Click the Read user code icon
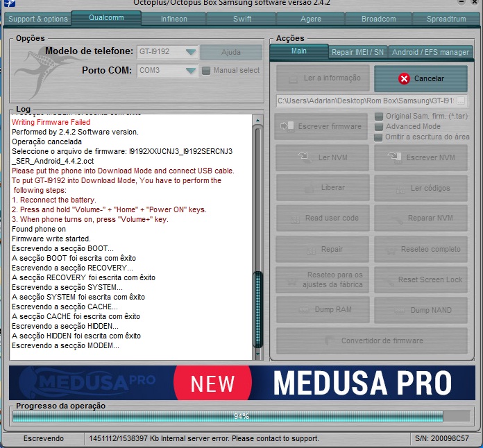483x448 pixels. click(295, 220)
